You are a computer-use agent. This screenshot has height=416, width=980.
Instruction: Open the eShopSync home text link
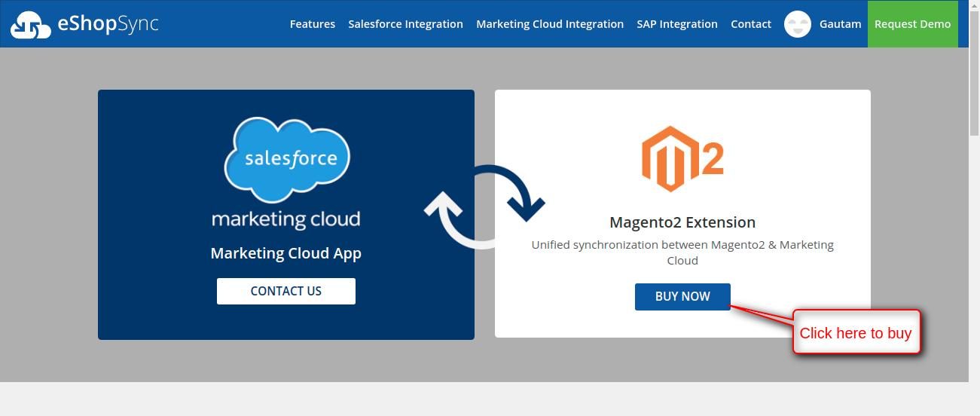click(108, 23)
